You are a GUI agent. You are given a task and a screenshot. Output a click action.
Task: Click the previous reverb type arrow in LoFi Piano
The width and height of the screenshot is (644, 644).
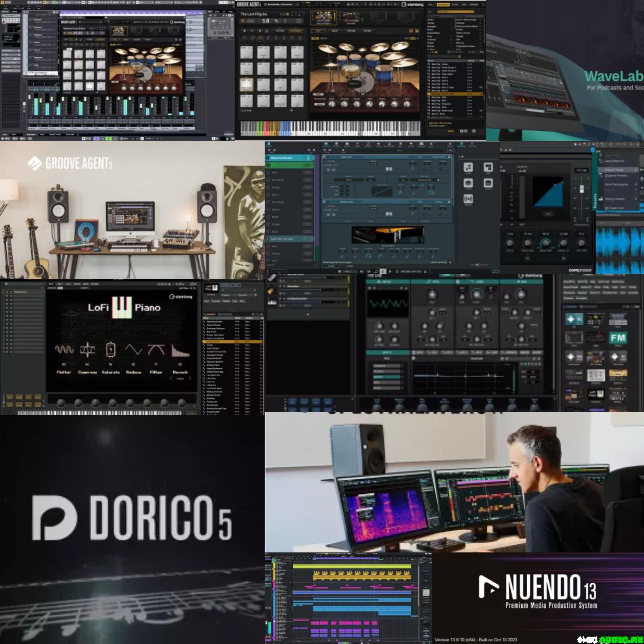[171, 378]
